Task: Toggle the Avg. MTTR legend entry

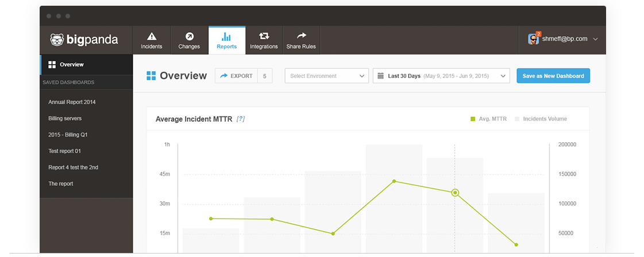Action: 488,119
